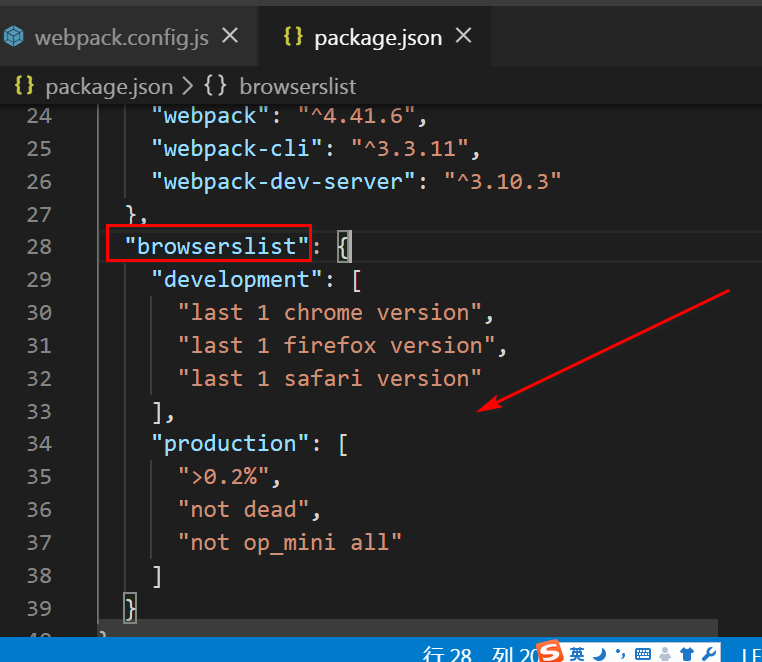This screenshot has width=762, height=662.
Task: Click the "browserslist" key text
Action: 217,246
